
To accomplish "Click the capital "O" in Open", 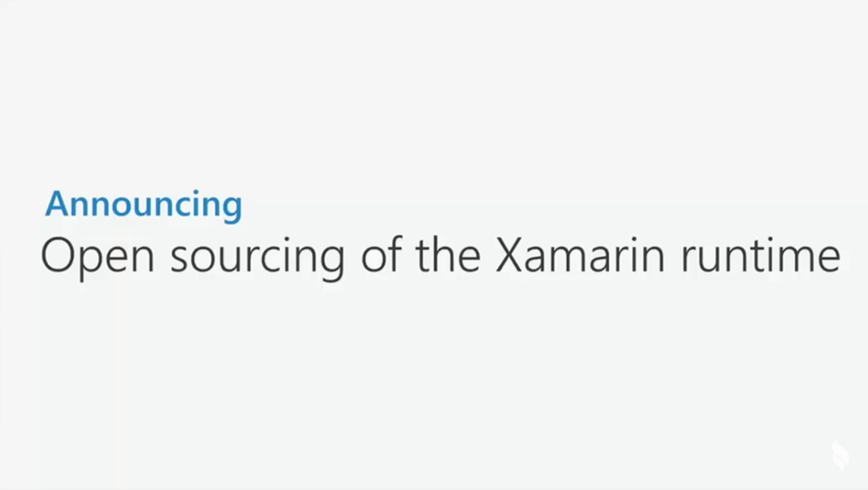I will tap(58, 256).
